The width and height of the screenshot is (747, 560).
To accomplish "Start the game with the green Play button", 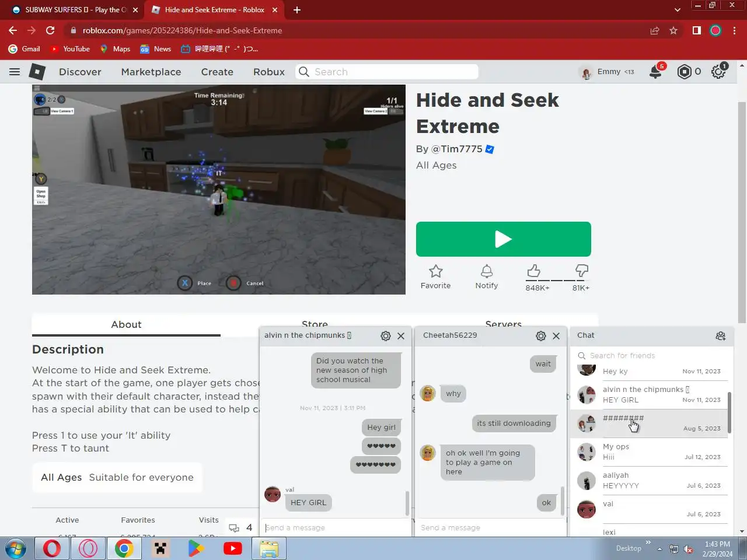I will pos(504,239).
